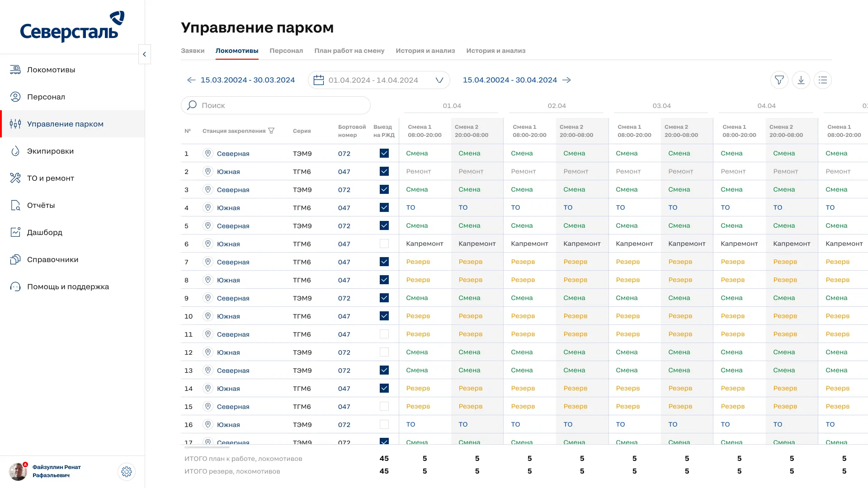The height and width of the screenshot is (488, 868).
Task: Click the download export icon
Action: pyautogui.click(x=801, y=80)
